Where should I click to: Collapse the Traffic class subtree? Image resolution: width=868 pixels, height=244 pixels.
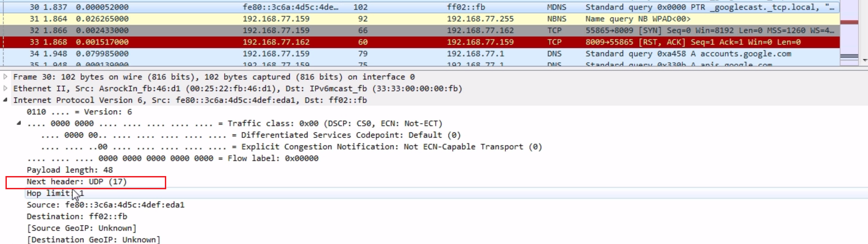click(x=19, y=123)
